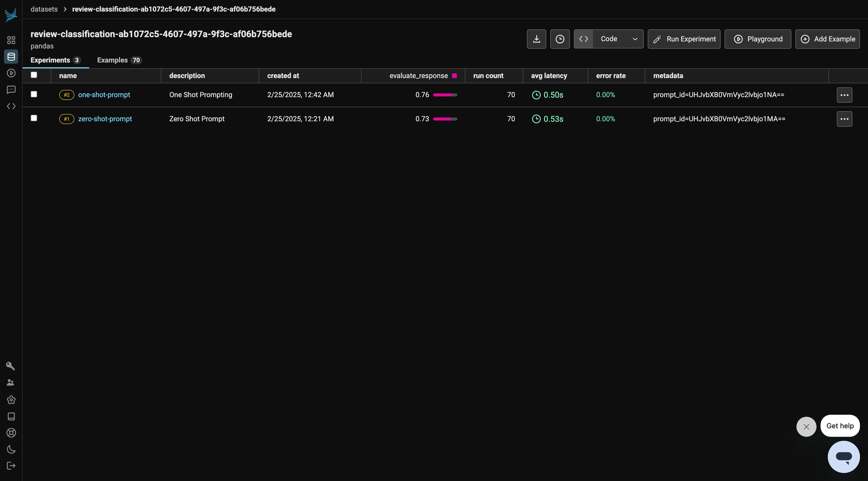Viewport: 868px width, 481px height.
Task: Open Datasets section in left sidebar
Action: tap(11, 56)
